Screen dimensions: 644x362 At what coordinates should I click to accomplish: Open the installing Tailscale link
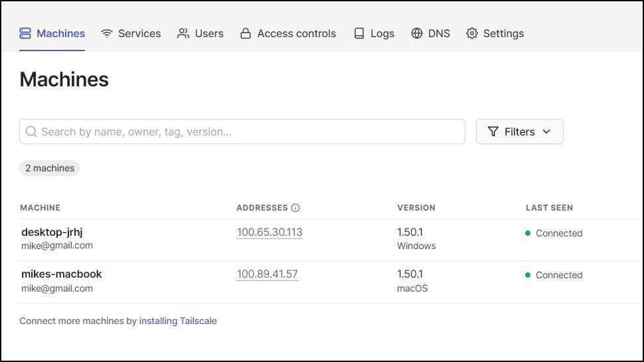[178, 321]
